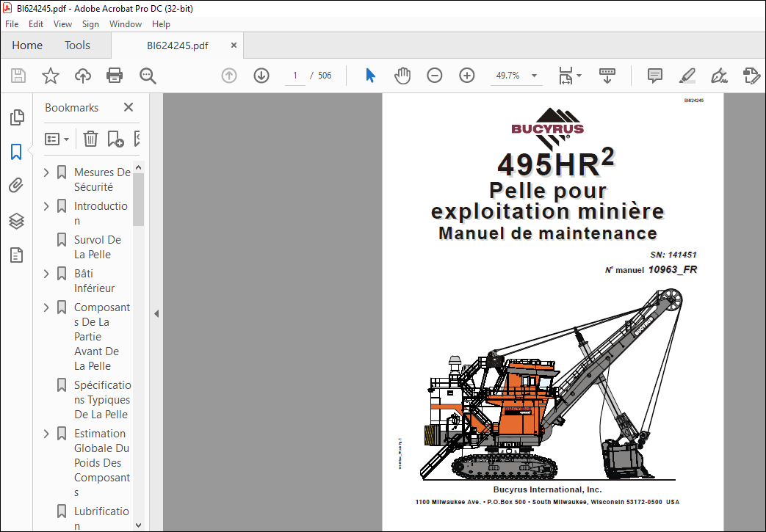This screenshot has width=766, height=532.
Task: Toggle Read mode scrolling icon
Action: click(607, 76)
